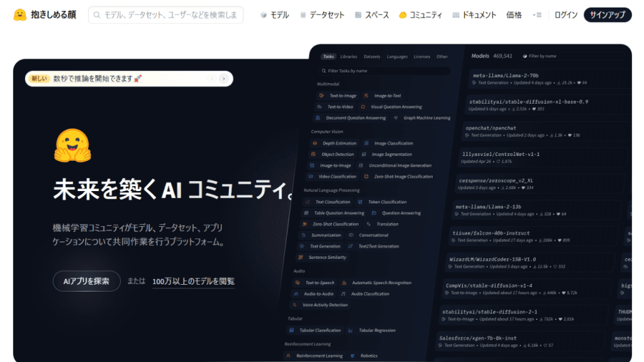The height and width of the screenshot is (362, 644).
Task: Click the icon beside スペース
Action: click(358, 15)
